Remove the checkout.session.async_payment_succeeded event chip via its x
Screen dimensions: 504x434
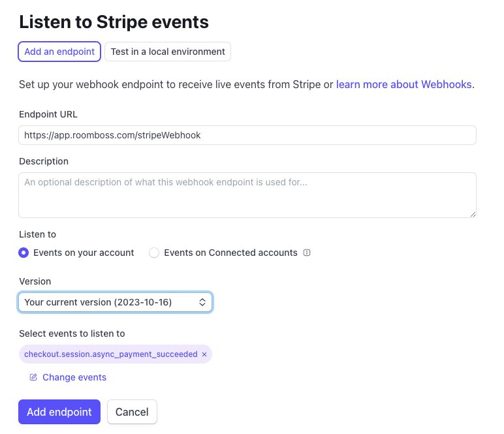point(204,354)
